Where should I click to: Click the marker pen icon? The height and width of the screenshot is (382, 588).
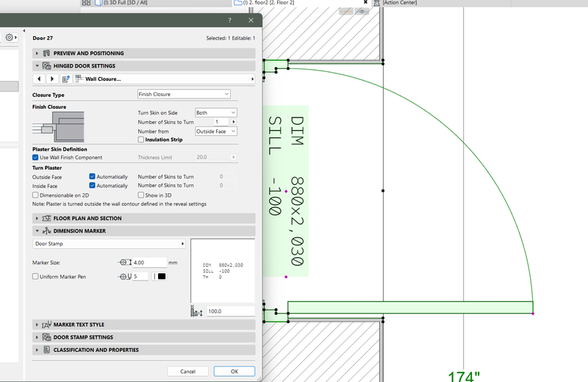[x=124, y=276]
